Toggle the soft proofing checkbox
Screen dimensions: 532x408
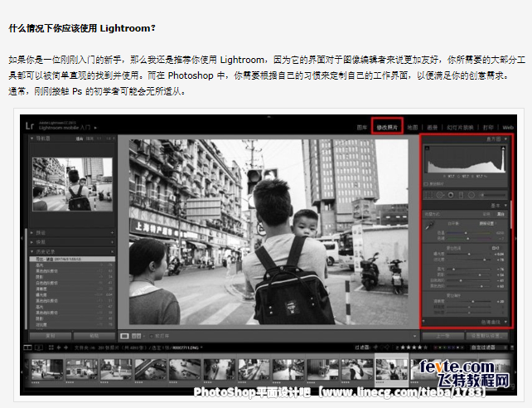[152, 336]
